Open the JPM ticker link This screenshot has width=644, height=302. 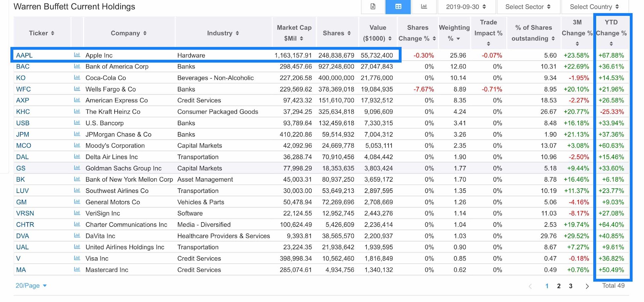[x=23, y=134]
